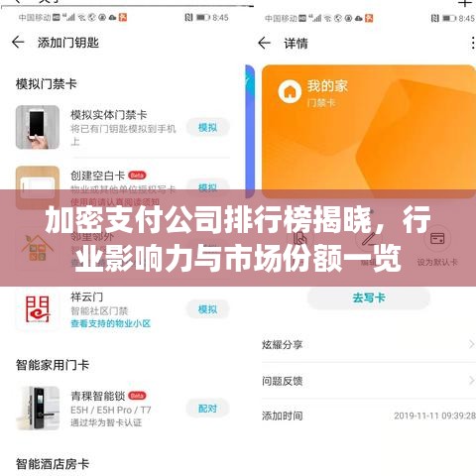The height and width of the screenshot is (476, 476).
Task: Tap the 邻里邻外 house logo icon
Action: point(38,249)
